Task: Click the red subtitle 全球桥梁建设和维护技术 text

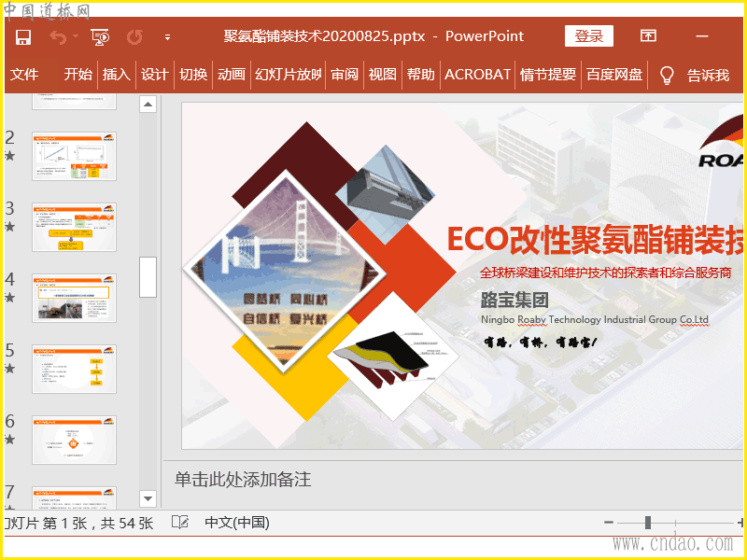Action: [x=605, y=273]
